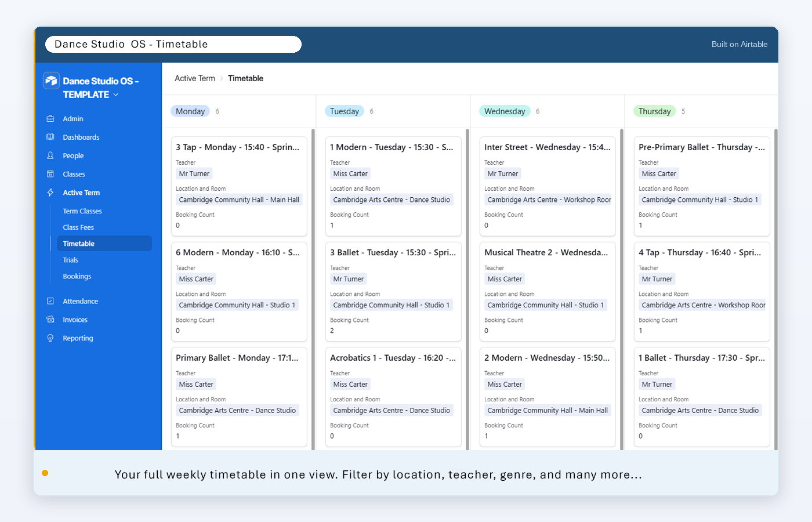Image resolution: width=812 pixels, height=522 pixels.
Task: Open the Classes section
Action: (74, 174)
